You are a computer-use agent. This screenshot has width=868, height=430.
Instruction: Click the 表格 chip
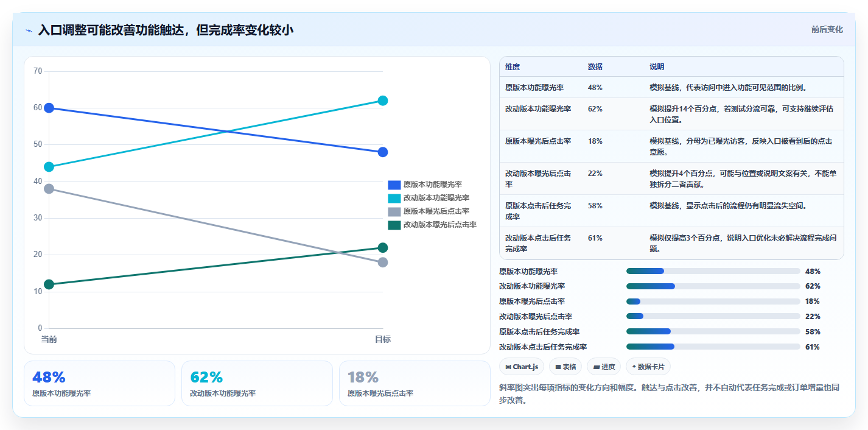tap(565, 367)
